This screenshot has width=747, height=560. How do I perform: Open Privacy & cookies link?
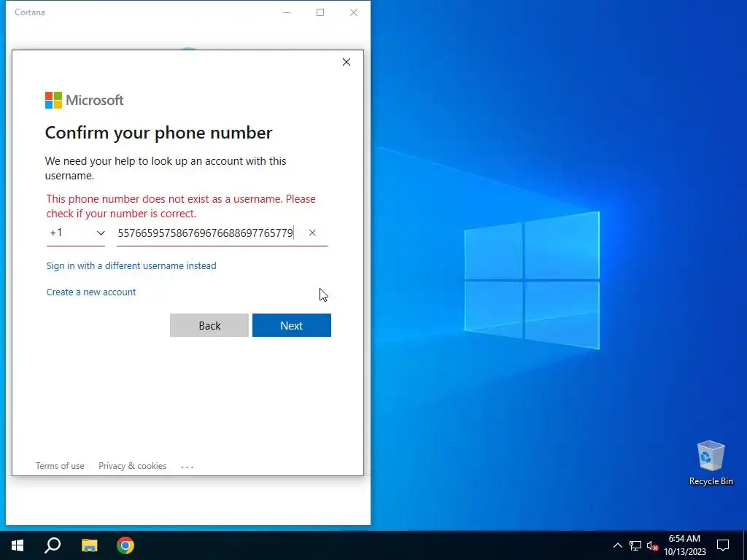pos(133,466)
